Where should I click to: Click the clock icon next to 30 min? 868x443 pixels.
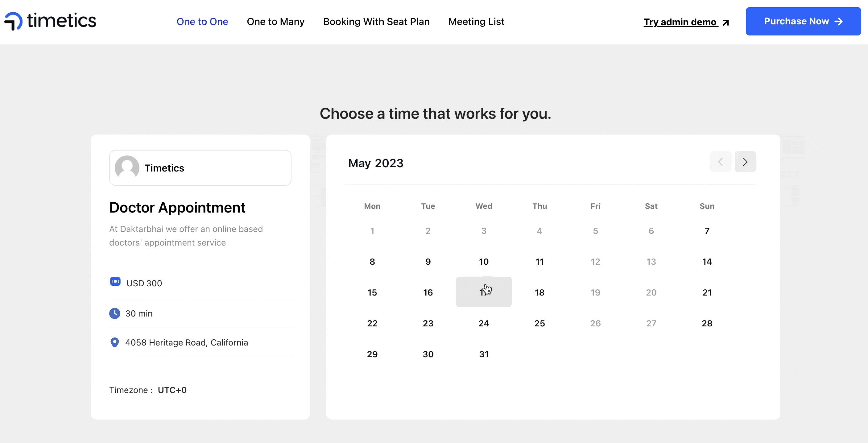point(115,313)
